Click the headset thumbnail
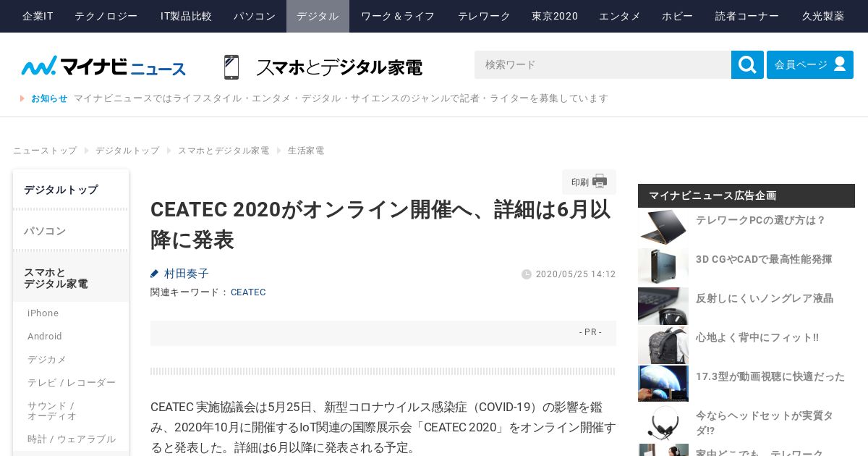The image size is (868, 456). coord(663,423)
